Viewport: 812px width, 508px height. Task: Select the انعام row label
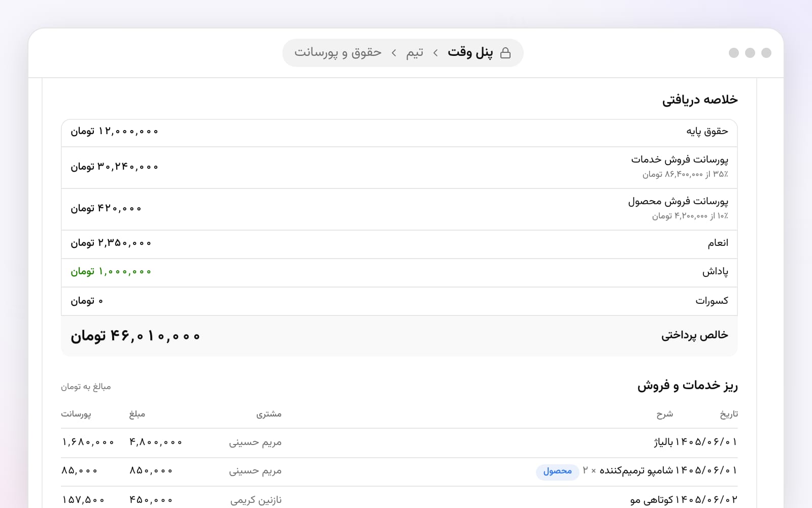[x=718, y=243]
